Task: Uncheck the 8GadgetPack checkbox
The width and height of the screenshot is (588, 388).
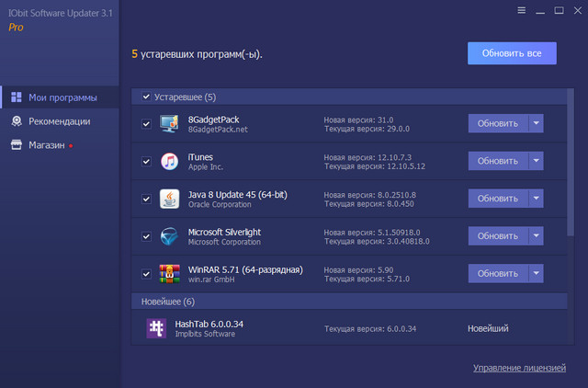Action: (146, 123)
